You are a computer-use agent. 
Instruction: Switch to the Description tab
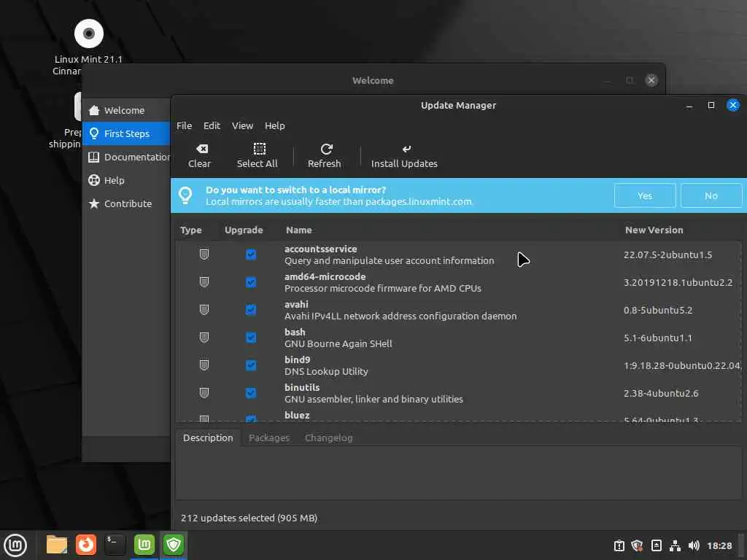point(208,437)
